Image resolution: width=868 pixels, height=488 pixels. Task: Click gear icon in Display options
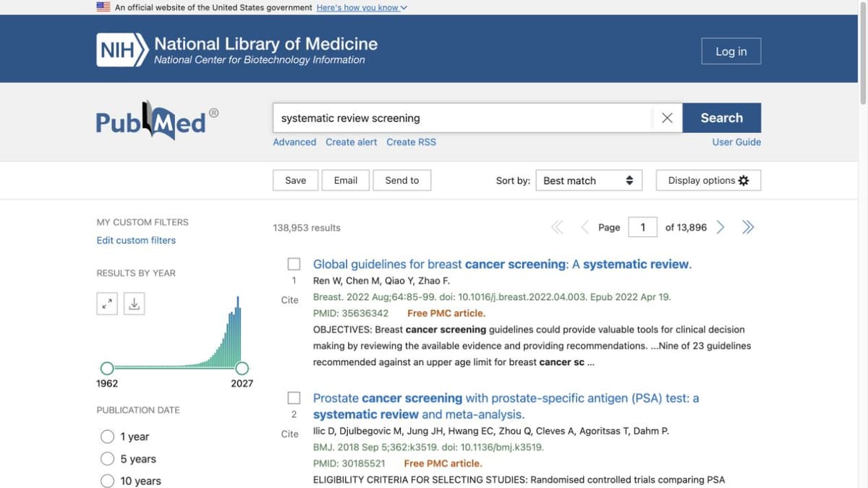(x=744, y=180)
